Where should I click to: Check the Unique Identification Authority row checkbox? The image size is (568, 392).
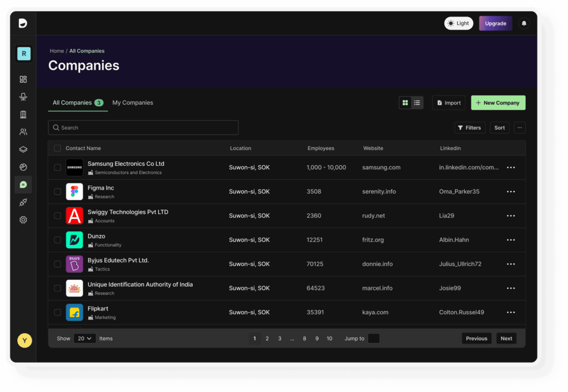tap(57, 288)
